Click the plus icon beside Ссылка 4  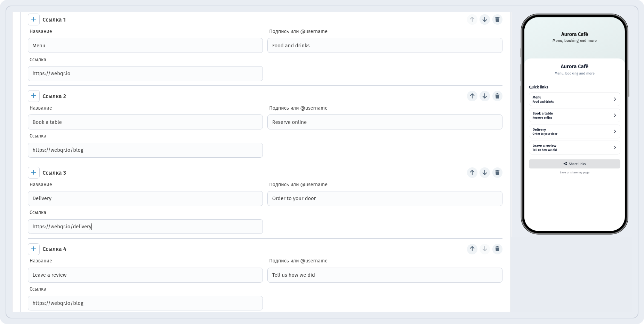34,249
